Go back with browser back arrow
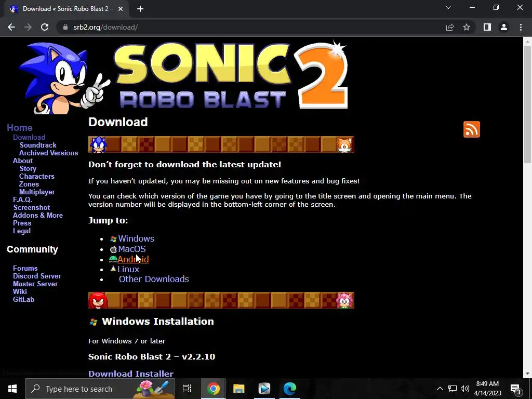The image size is (532, 399). [11, 27]
